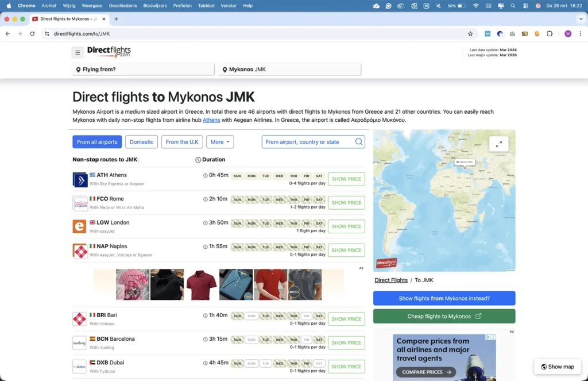588x381 pixels.
Task: Toggle the 'From the U.K' filter
Action: coord(182,142)
